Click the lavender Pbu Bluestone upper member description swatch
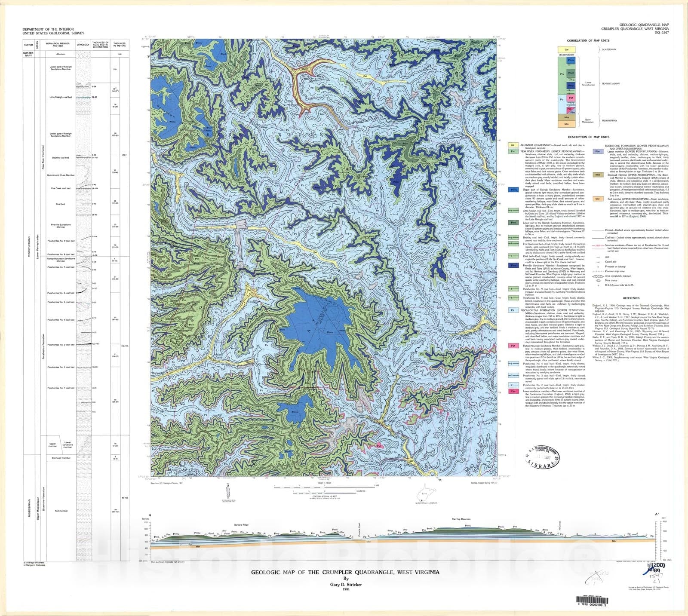Image resolution: width=688 pixels, height=616 pixels. point(598,151)
